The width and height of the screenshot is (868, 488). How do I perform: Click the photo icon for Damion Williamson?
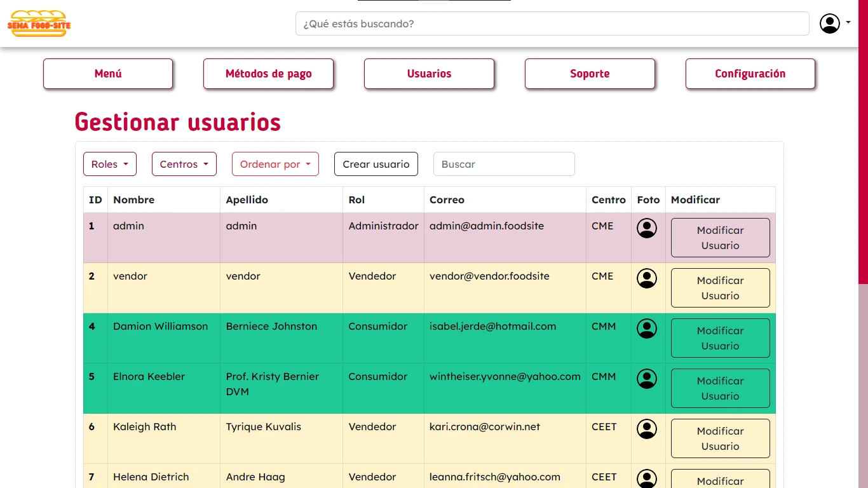(647, 329)
